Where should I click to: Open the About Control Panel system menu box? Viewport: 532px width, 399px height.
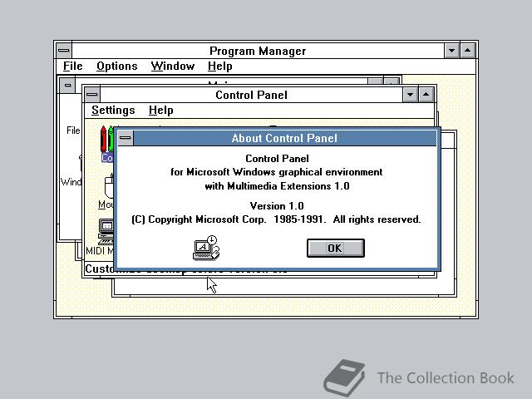click(126, 138)
